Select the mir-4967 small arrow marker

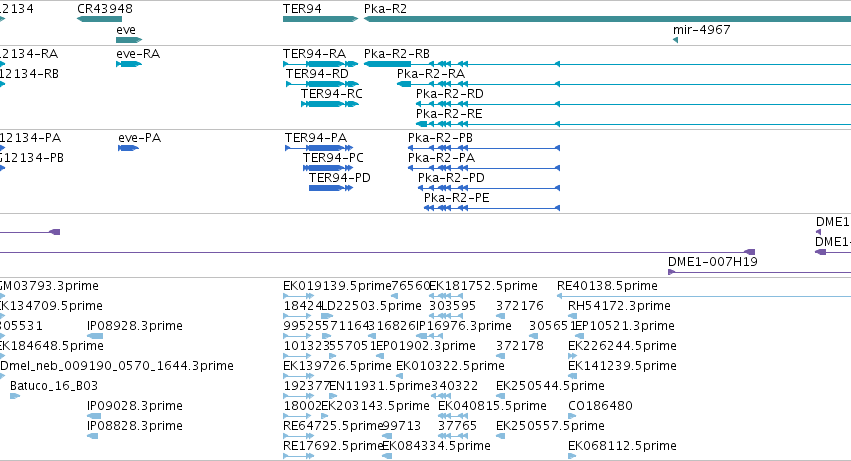675,40
